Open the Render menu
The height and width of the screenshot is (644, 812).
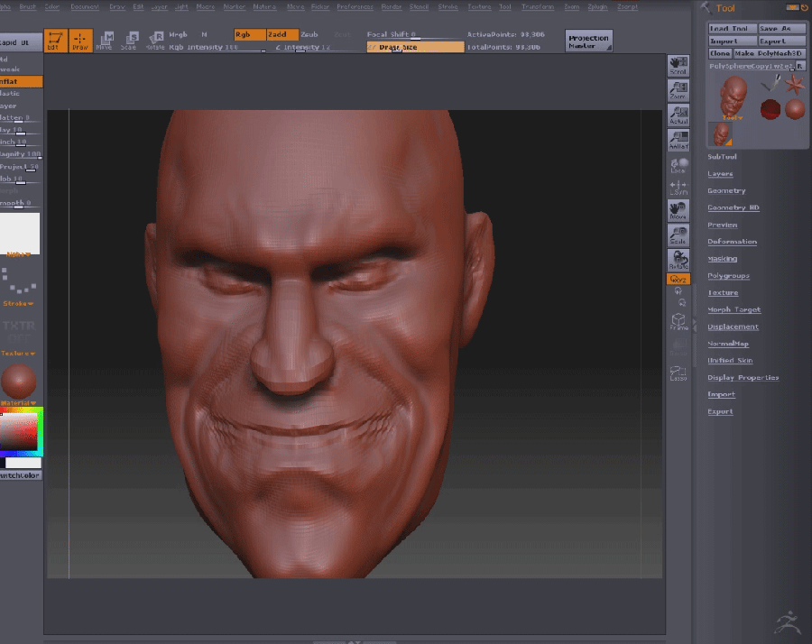click(392, 6)
